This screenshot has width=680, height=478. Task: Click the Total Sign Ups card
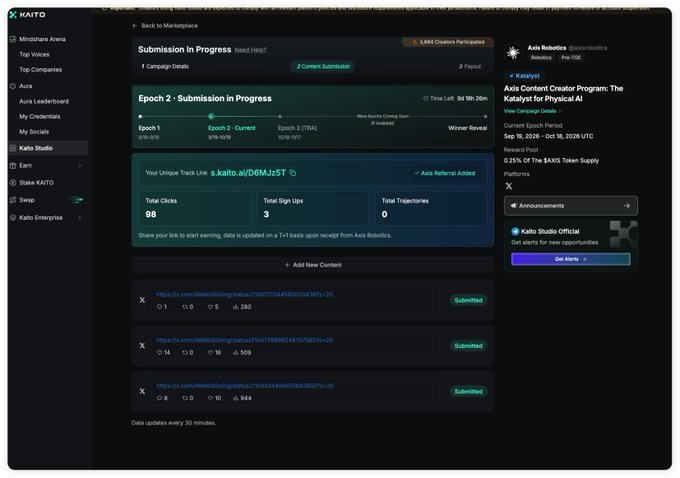point(313,208)
